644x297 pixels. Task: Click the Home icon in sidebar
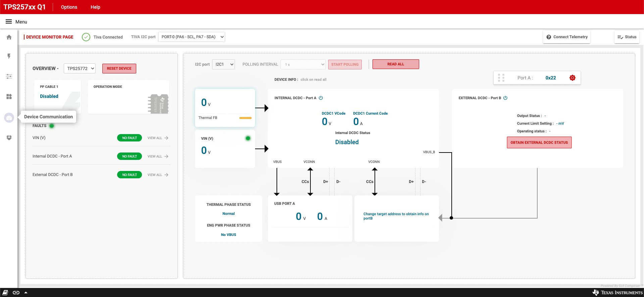point(9,37)
